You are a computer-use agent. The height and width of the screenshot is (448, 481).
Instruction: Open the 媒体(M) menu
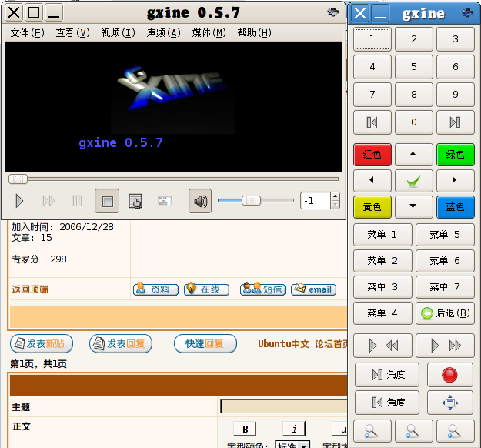pos(209,32)
